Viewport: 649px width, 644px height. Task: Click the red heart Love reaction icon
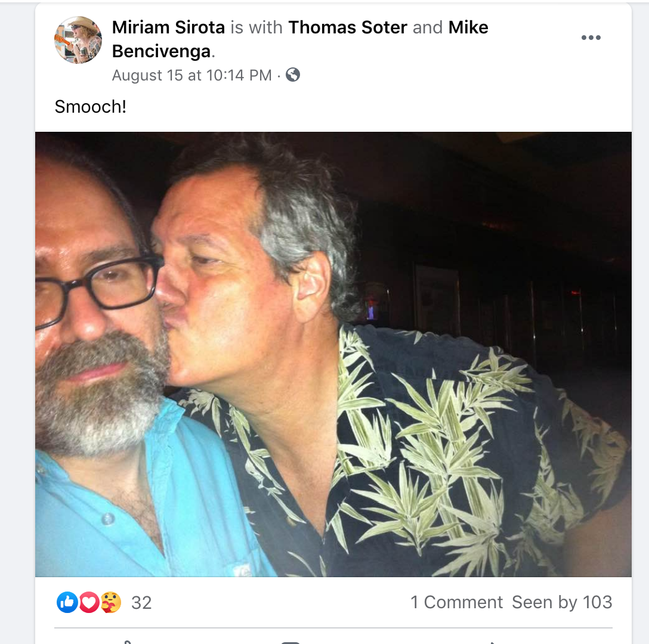coord(88,602)
